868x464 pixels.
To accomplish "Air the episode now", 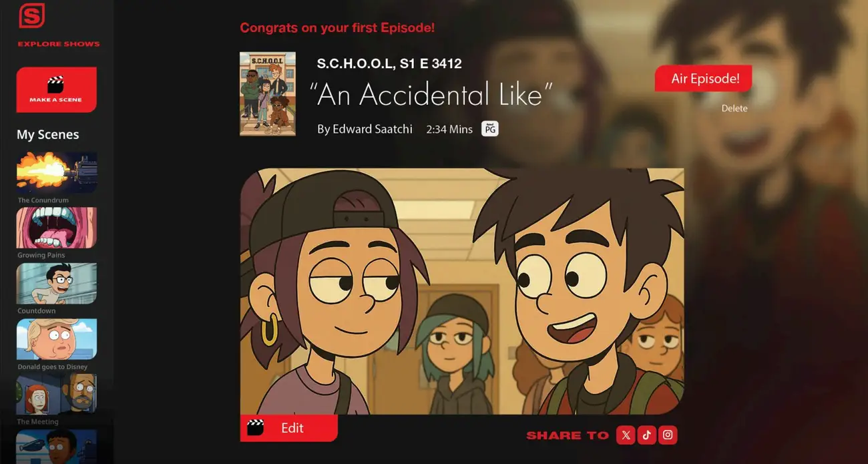I will pyautogui.click(x=704, y=78).
